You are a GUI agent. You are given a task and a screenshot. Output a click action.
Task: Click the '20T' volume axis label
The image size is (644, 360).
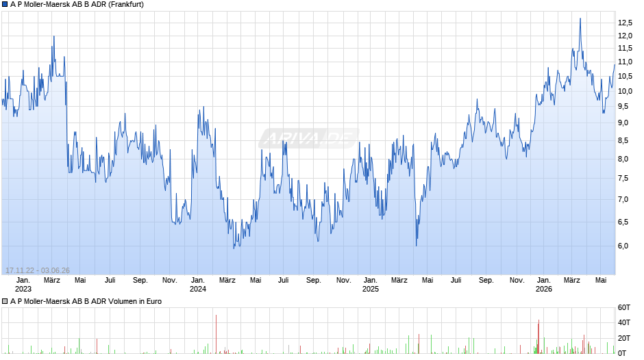coord(624,338)
